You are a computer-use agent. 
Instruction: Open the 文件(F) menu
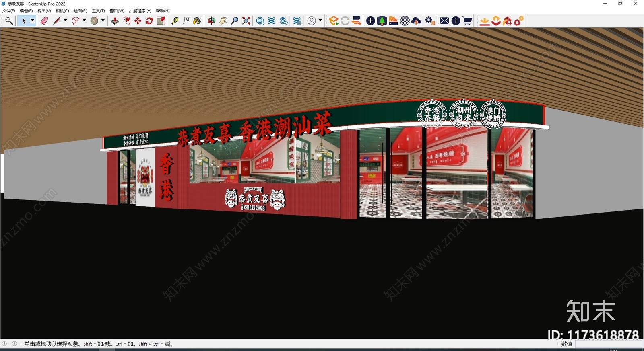click(x=9, y=11)
